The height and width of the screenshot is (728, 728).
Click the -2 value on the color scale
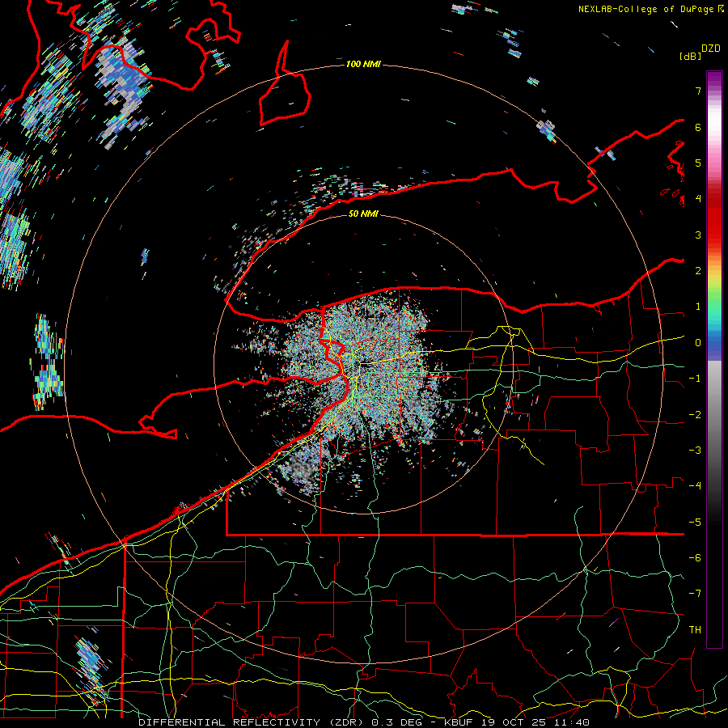click(695, 415)
